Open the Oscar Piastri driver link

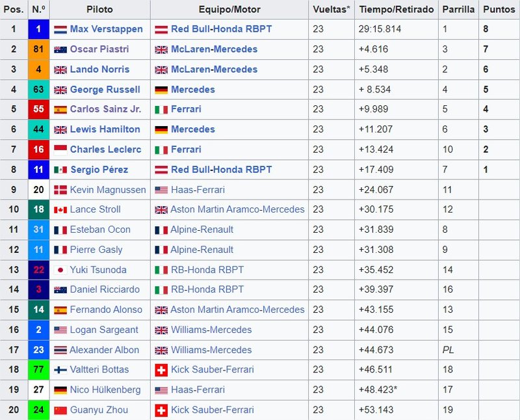(x=99, y=49)
